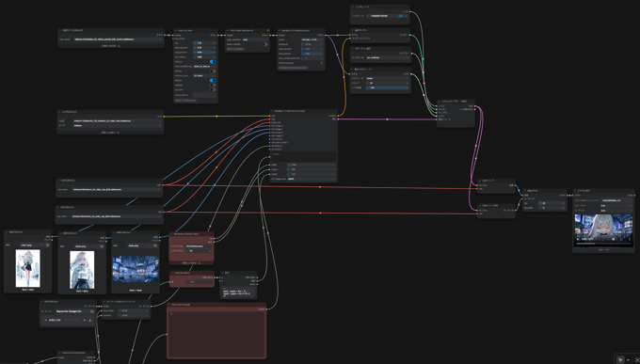Click show advanced inputs under CLIP loader
640x364 pixels.
click(110, 133)
